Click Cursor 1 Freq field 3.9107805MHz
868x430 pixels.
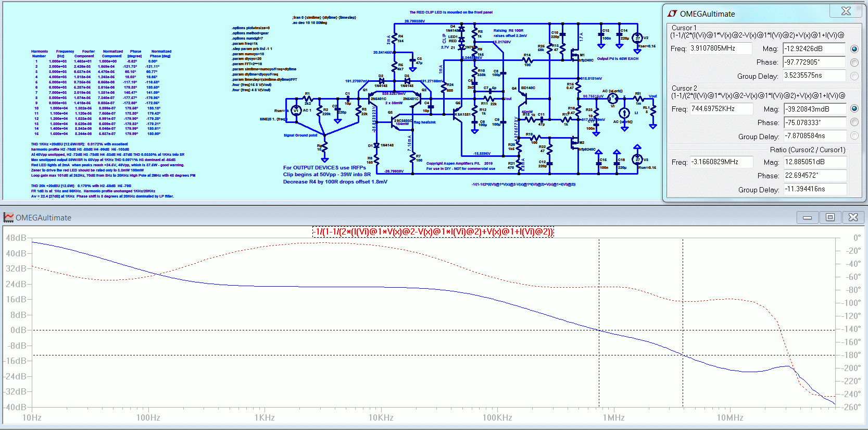click(x=721, y=48)
